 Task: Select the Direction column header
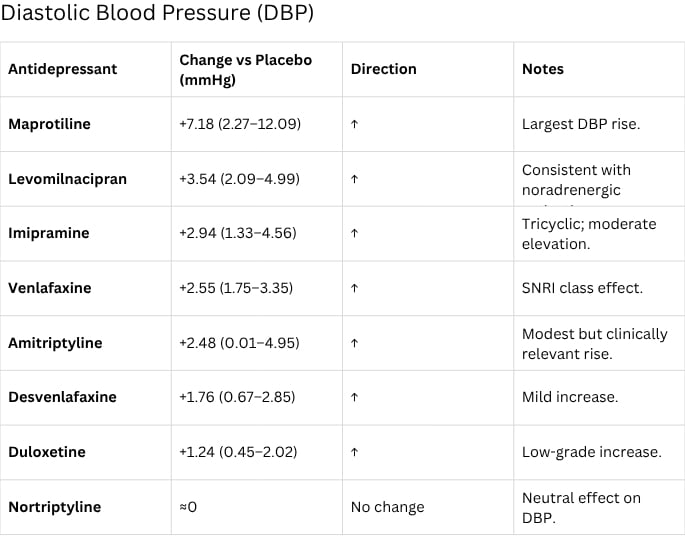click(383, 69)
